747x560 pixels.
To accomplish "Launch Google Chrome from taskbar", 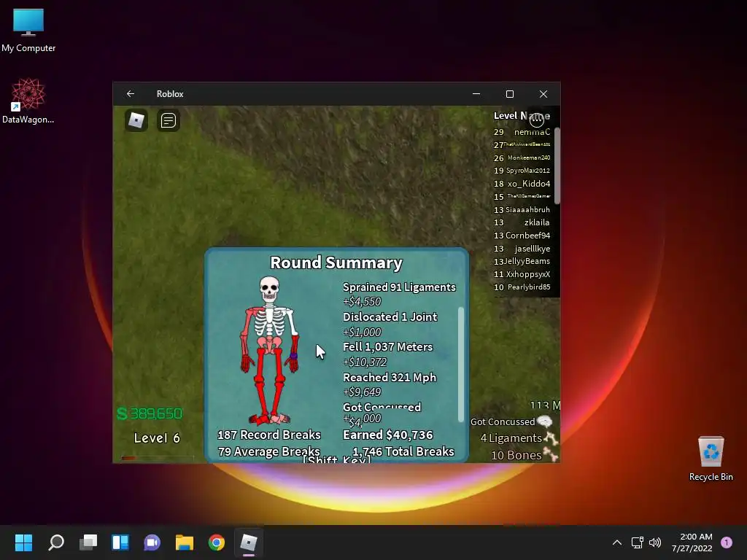I will 216,542.
